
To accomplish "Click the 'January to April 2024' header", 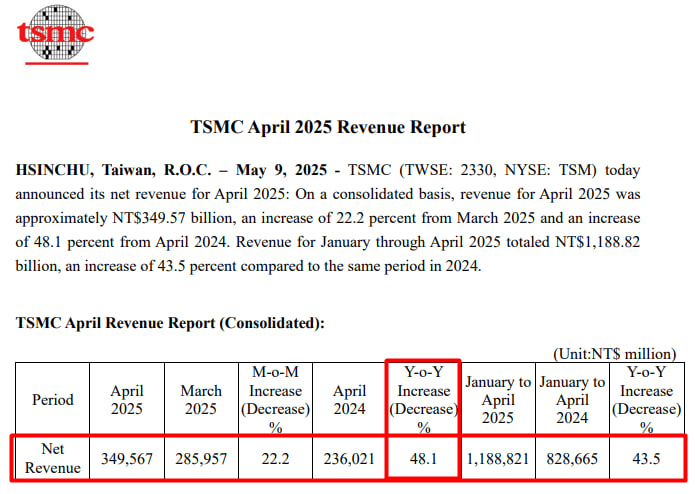I will point(572,400).
